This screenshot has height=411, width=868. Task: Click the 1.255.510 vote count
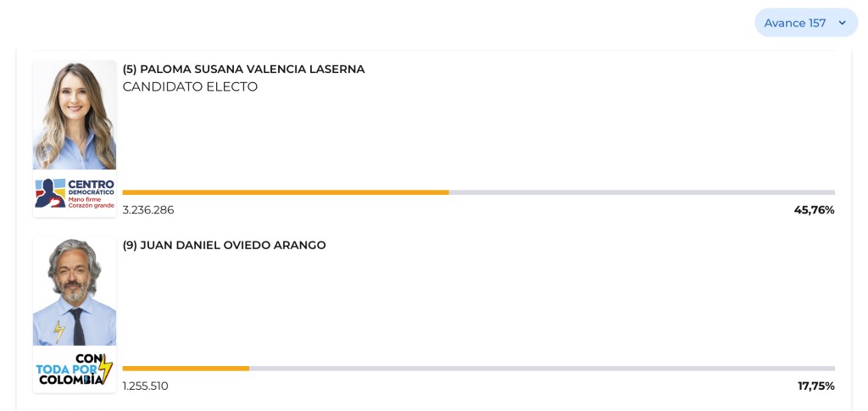(145, 386)
